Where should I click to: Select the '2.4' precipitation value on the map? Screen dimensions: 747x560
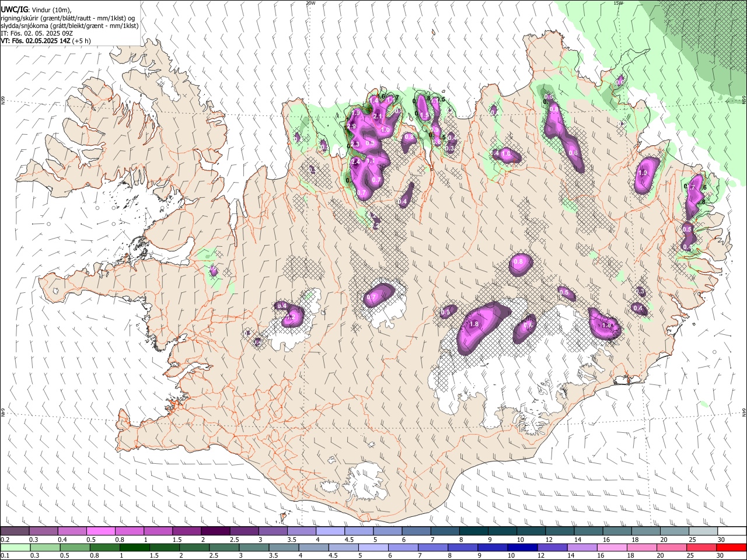(355, 162)
